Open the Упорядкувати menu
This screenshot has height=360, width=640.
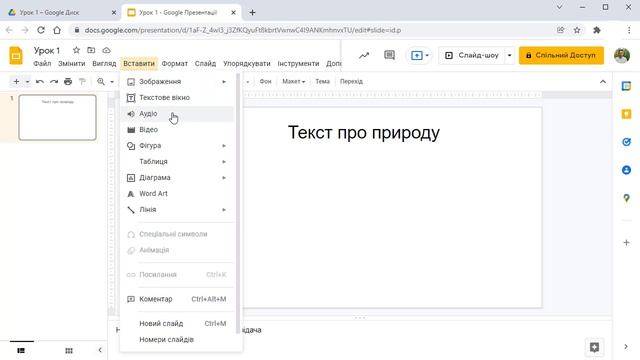point(247,64)
